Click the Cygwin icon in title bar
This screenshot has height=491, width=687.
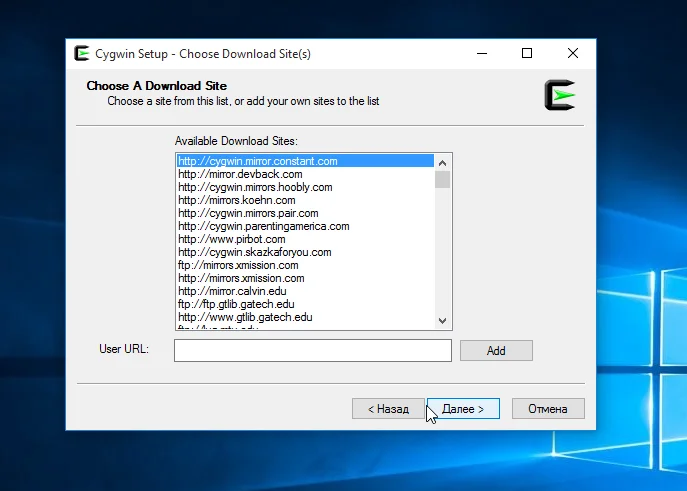(82, 53)
